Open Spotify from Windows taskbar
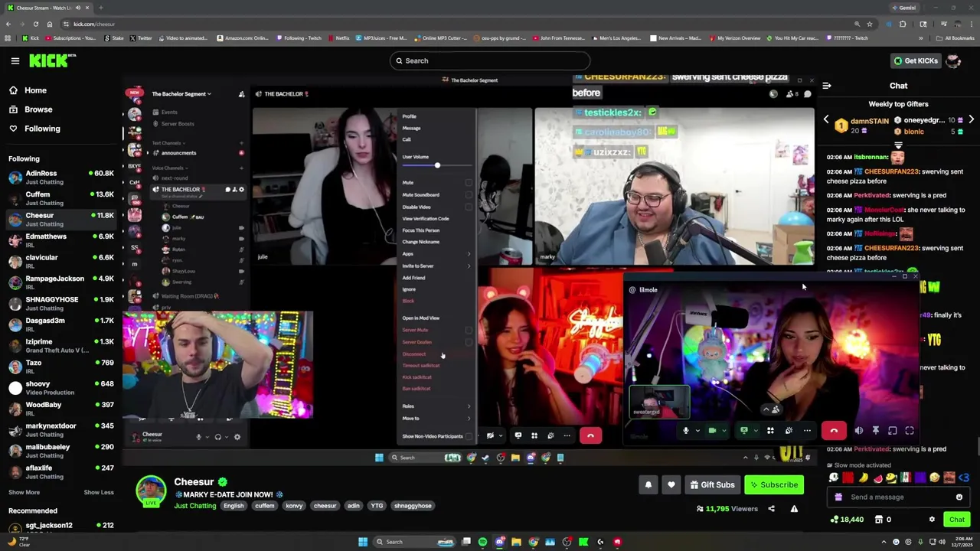980x551 pixels. [482, 542]
